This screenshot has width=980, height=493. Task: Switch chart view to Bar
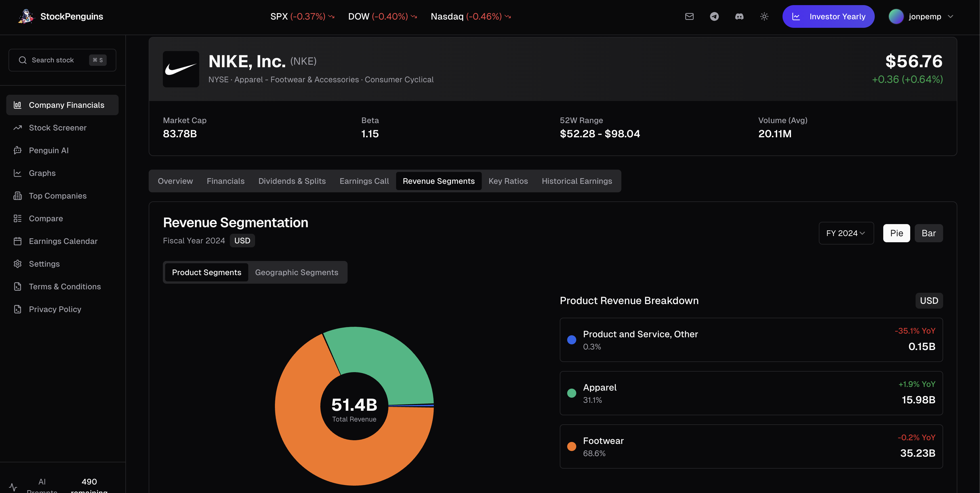(928, 233)
